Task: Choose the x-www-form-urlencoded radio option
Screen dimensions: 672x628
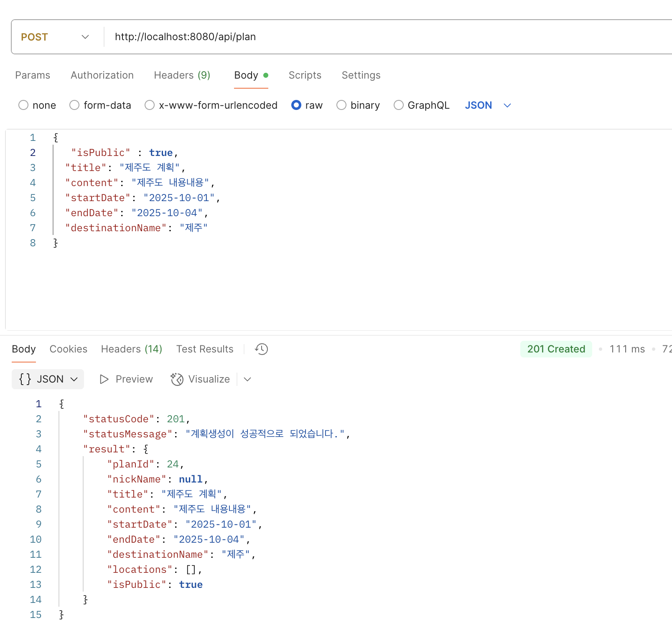Action: click(x=150, y=105)
